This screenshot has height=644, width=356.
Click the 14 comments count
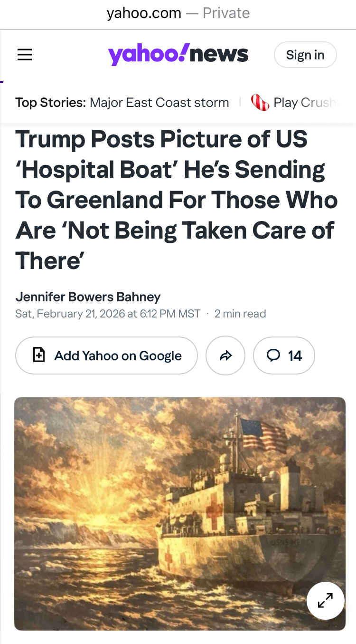tap(295, 356)
